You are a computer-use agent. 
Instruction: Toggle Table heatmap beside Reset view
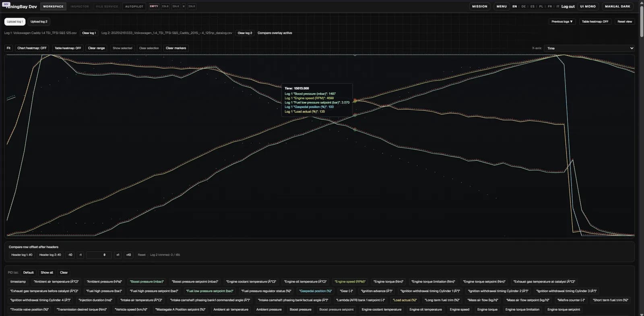[595, 22]
